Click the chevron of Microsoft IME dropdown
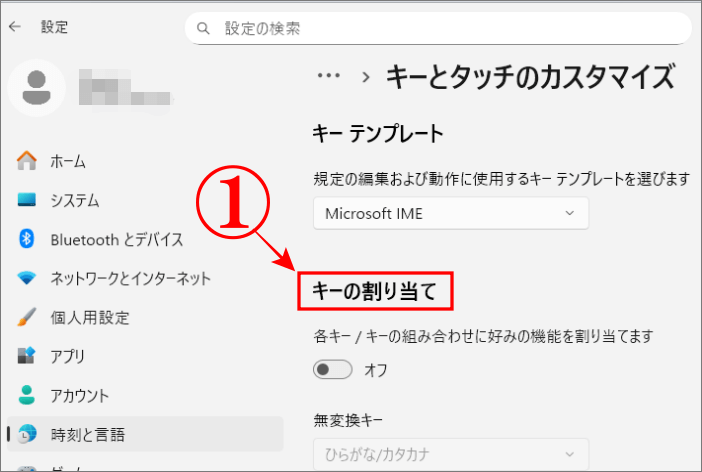 click(569, 213)
